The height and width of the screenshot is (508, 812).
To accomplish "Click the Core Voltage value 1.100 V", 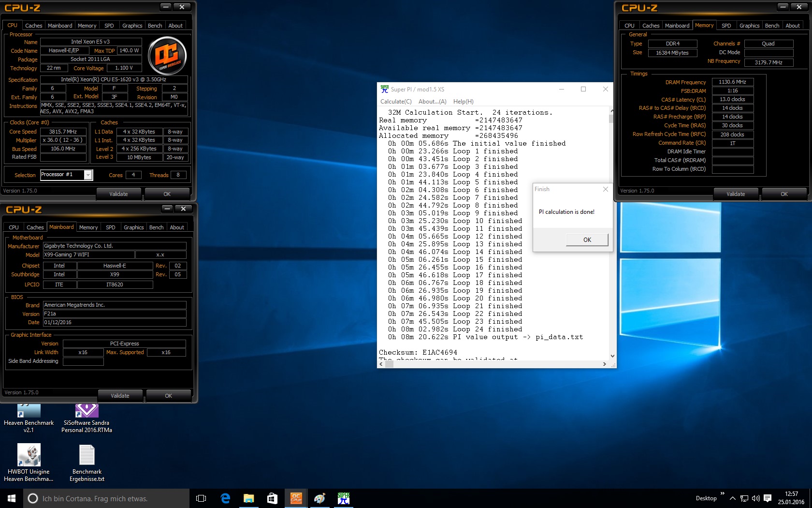I will pos(124,68).
